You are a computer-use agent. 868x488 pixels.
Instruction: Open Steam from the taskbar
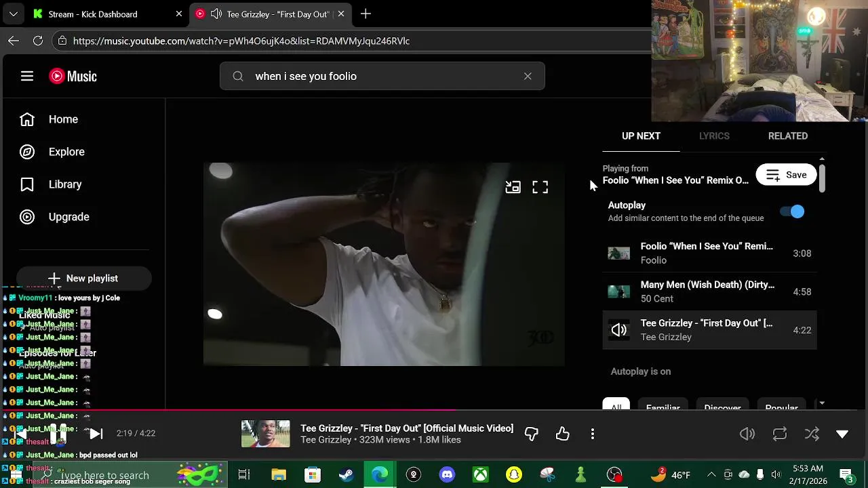click(x=347, y=474)
